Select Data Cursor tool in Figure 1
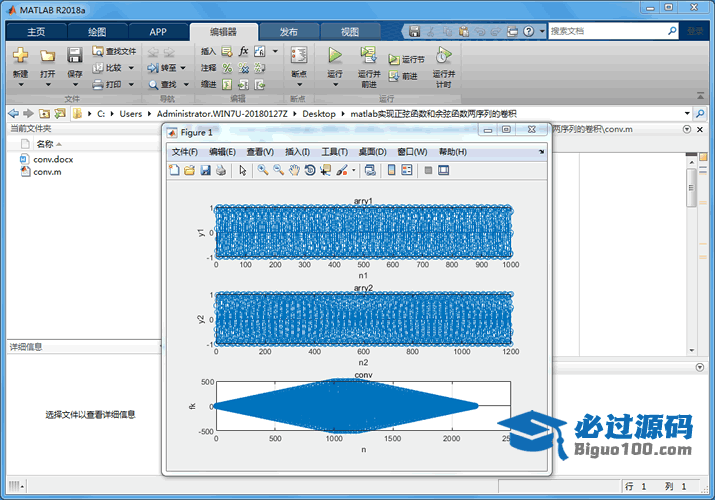715x500 pixels. [326, 170]
